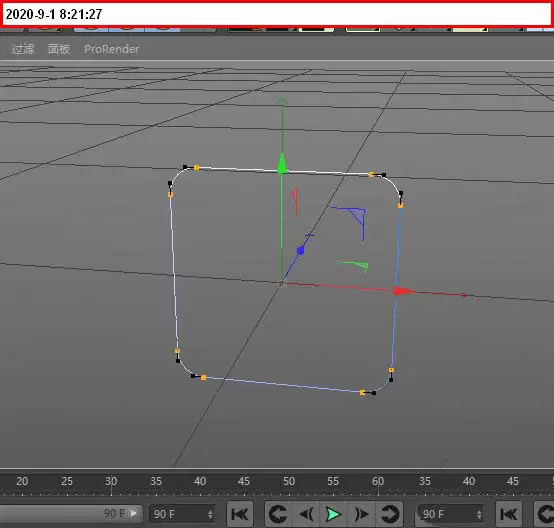Image resolution: width=554 pixels, height=528 pixels.
Task: Go to animation start using the button left of the play group
Action: pyautogui.click(x=240, y=514)
